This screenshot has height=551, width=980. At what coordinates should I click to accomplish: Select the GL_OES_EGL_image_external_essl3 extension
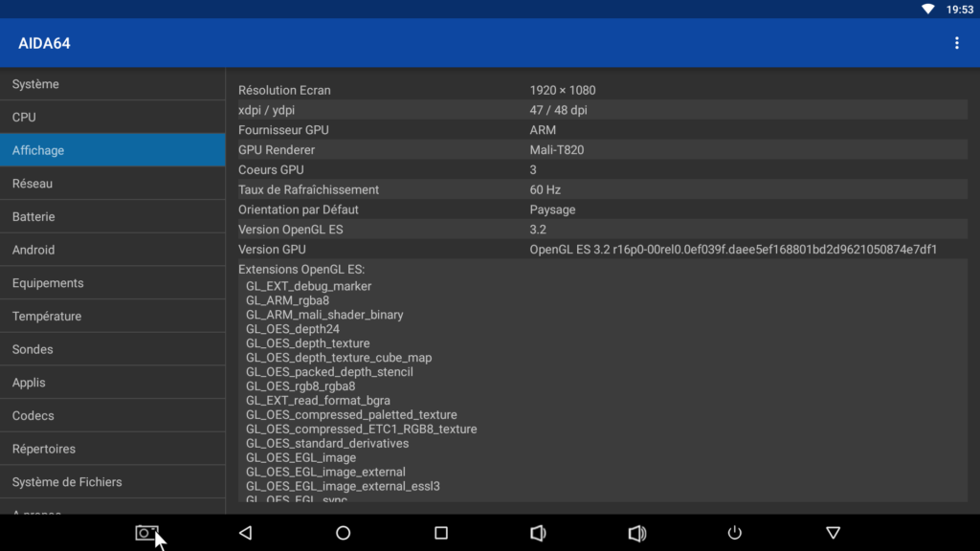(x=343, y=487)
